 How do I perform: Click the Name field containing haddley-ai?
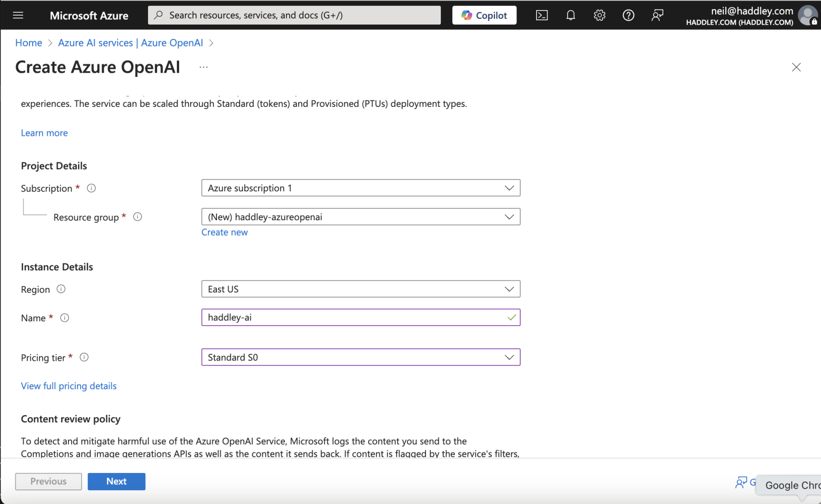(353, 317)
